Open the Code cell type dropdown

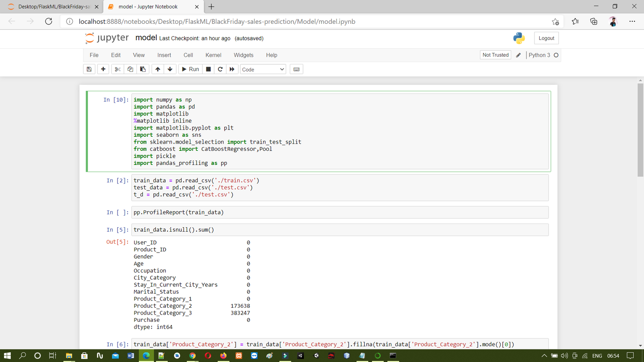[x=263, y=70]
